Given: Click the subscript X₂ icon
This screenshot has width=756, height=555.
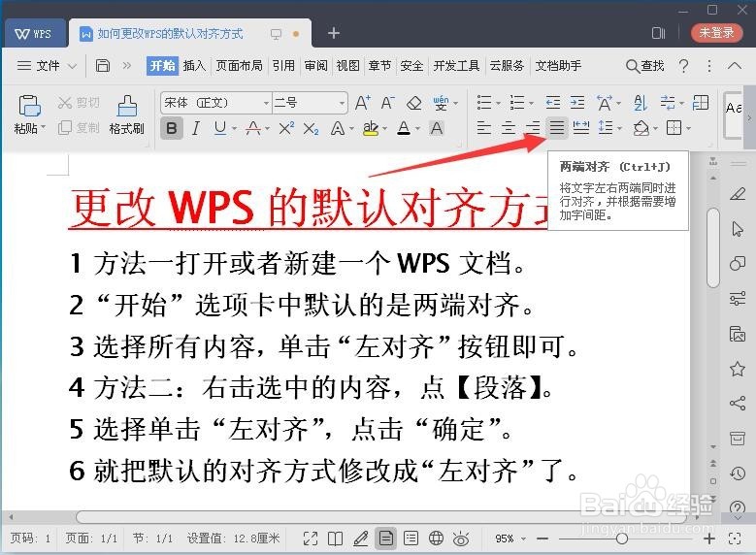Looking at the screenshot, I should (311, 128).
